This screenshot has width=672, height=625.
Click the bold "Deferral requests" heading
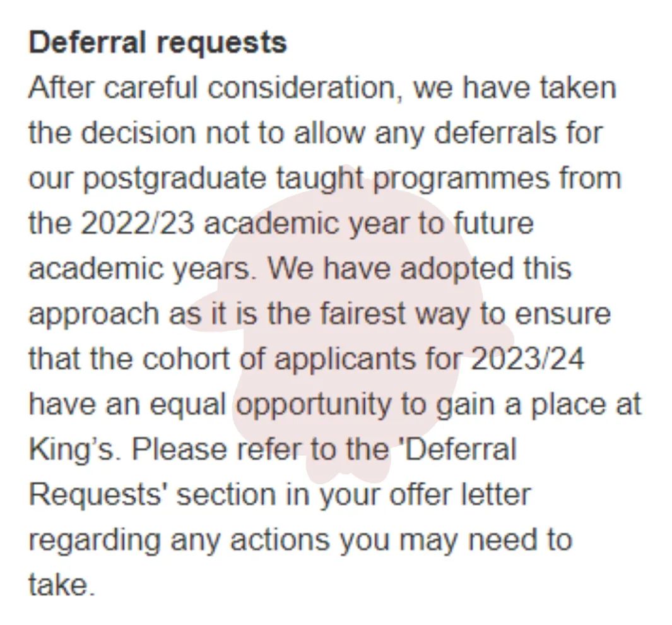(158, 43)
